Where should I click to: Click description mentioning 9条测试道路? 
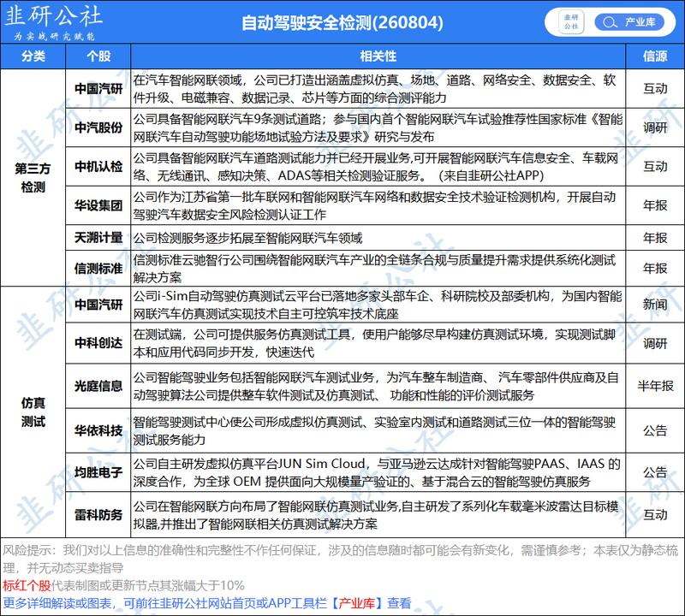pos(378,127)
